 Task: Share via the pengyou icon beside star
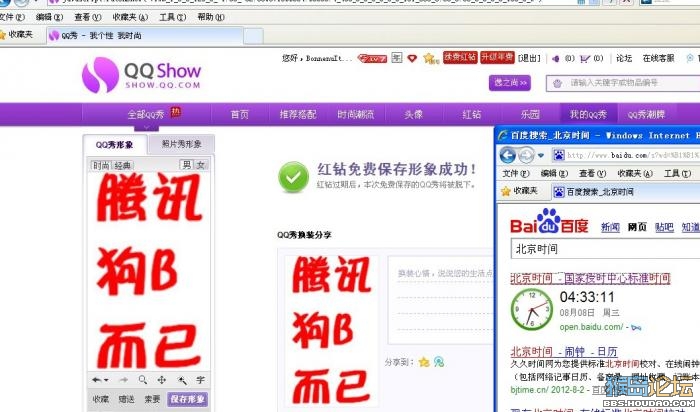tap(439, 362)
